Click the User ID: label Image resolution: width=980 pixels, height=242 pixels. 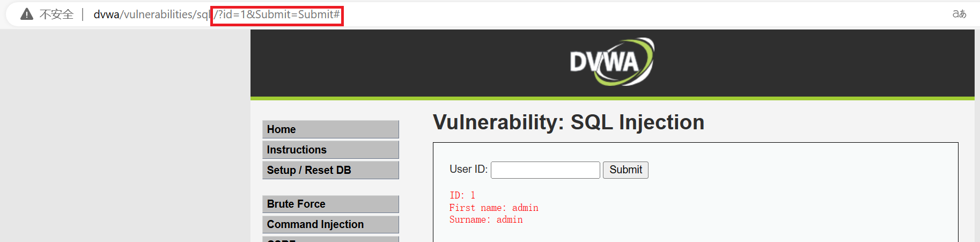pos(468,170)
